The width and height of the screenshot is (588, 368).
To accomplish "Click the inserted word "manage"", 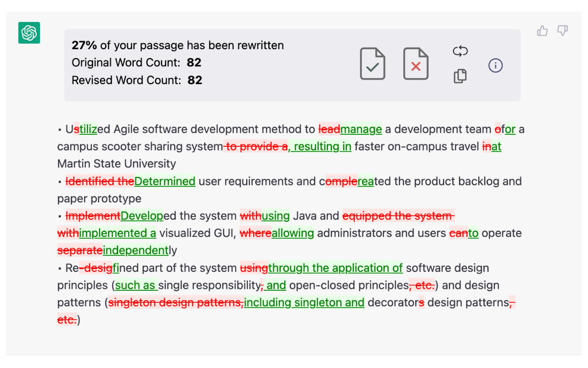I will (x=361, y=129).
